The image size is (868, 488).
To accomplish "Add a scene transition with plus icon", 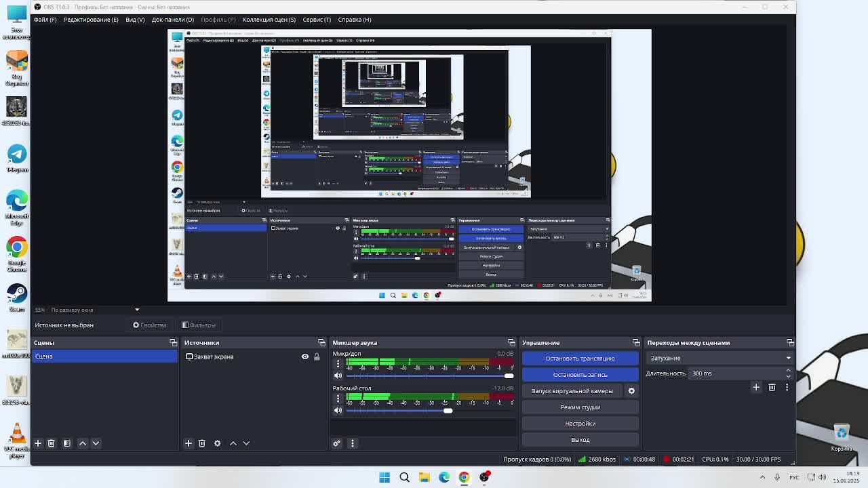I will (756, 387).
